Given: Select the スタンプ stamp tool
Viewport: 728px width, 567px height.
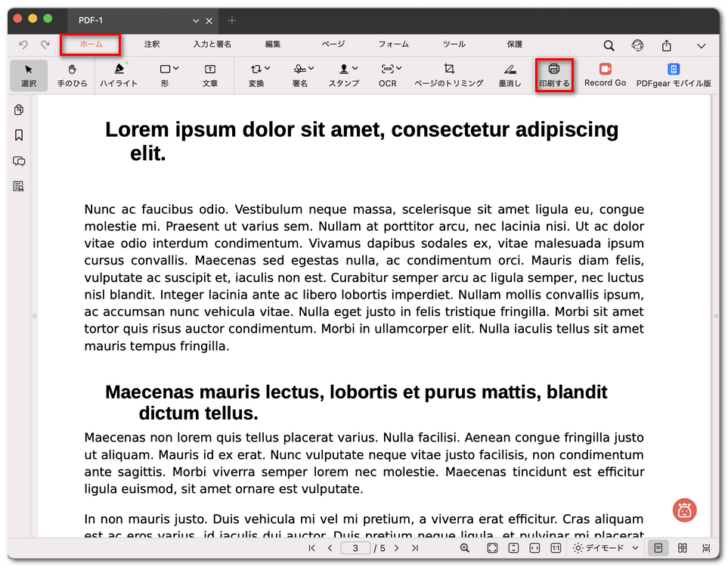Looking at the screenshot, I should pyautogui.click(x=343, y=76).
